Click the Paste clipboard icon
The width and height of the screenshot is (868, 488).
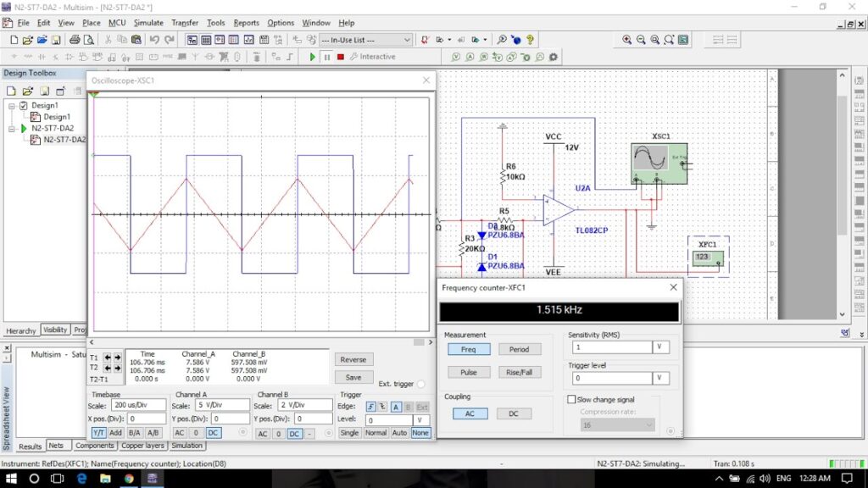coord(136,40)
